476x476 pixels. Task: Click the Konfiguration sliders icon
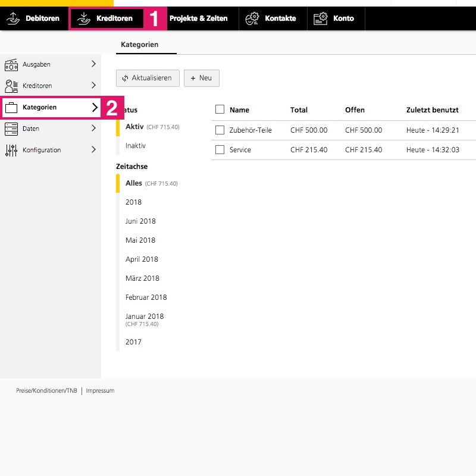point(11,150)
